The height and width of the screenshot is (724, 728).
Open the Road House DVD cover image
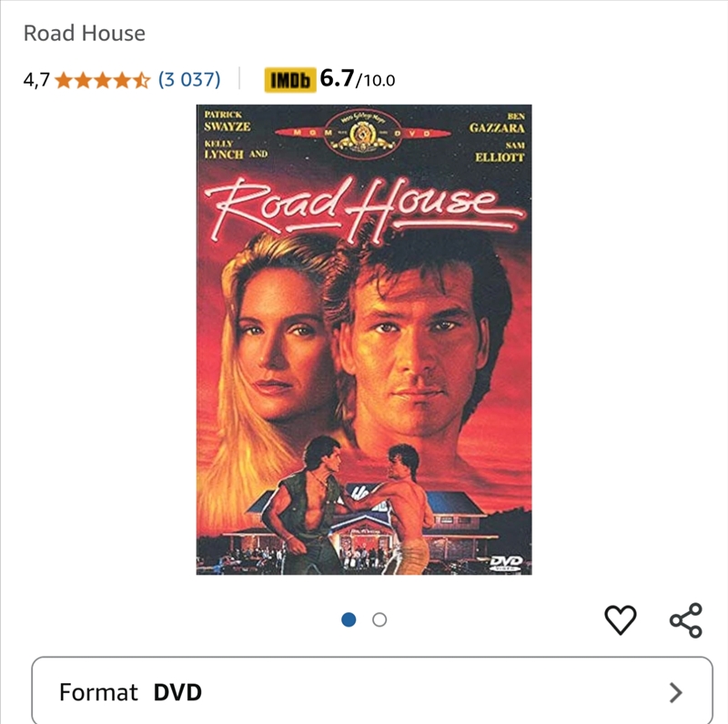pos(364,340)
